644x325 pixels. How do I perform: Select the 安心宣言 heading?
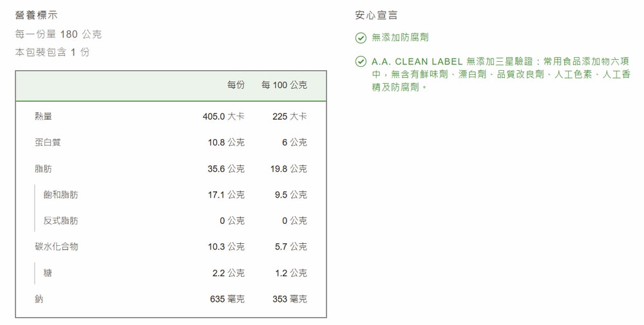377,15
